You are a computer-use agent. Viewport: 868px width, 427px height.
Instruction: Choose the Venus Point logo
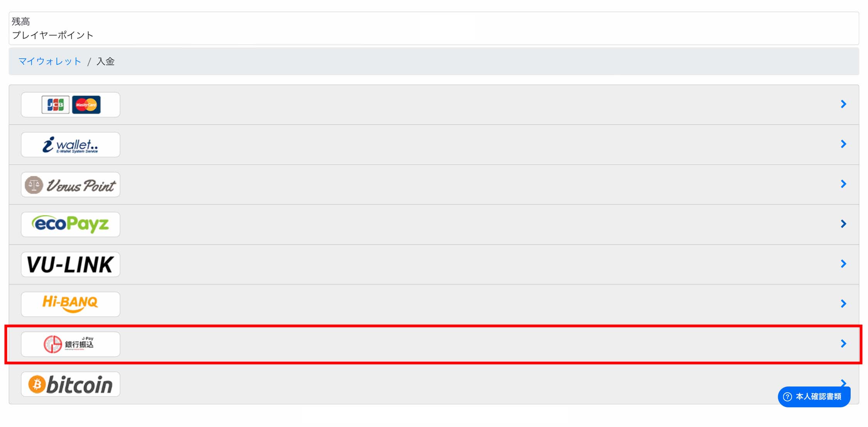(x=71, y=185)
